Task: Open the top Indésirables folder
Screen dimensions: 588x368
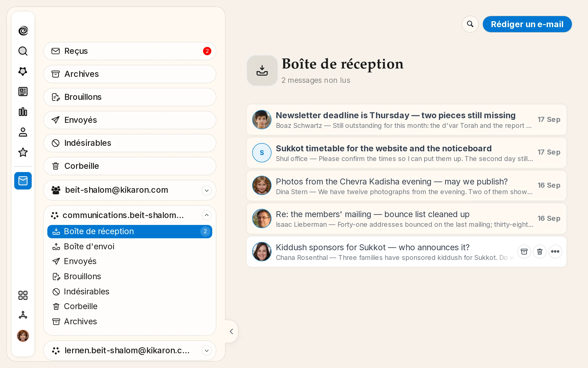Action: point(130,143)
